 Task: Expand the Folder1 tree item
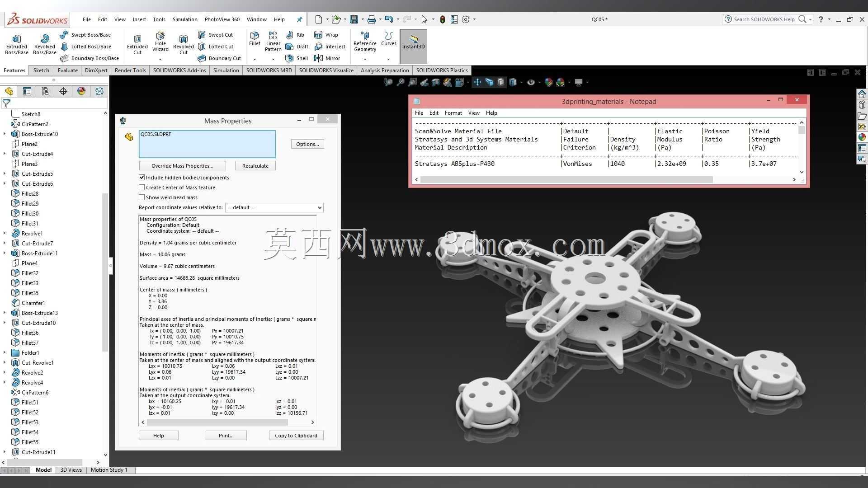5,353
